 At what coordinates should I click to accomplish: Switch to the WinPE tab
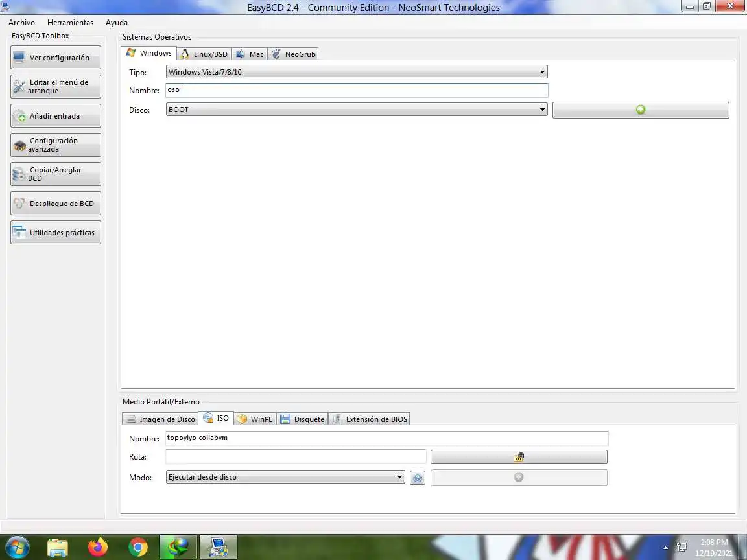(x=255, y=419)
